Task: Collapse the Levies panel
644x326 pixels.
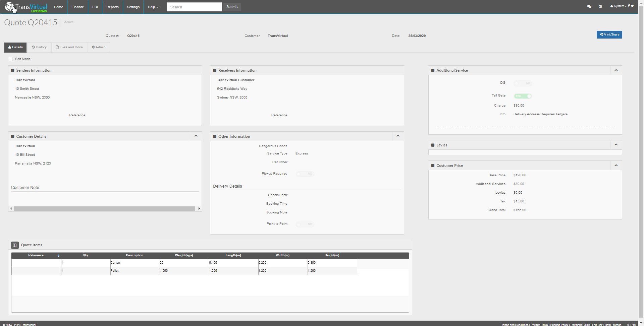Action: coord(616,145)
